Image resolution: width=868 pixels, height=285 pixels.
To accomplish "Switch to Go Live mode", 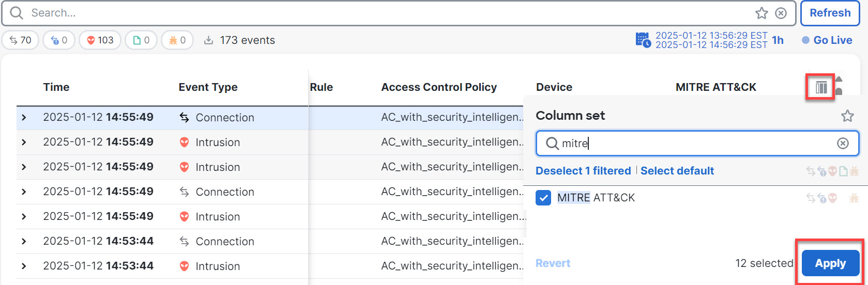I will coord(827,40).
